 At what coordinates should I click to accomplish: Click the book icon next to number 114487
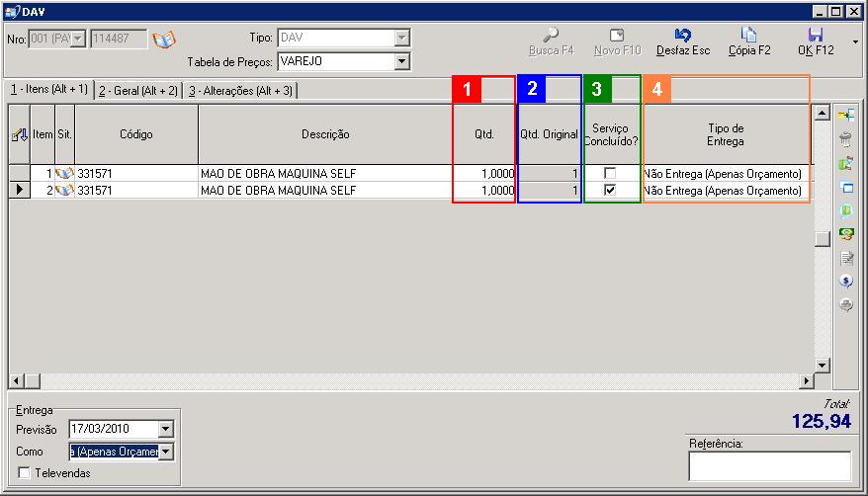(164, 40)
